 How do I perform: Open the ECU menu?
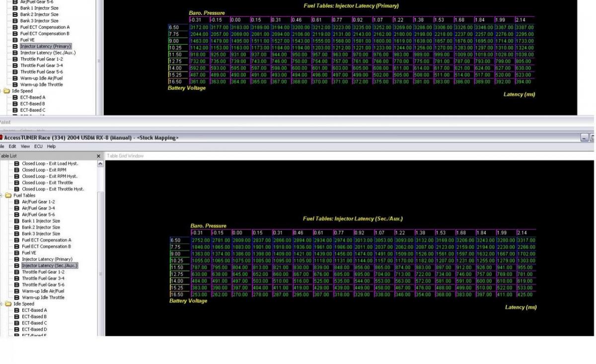[38, 146]
